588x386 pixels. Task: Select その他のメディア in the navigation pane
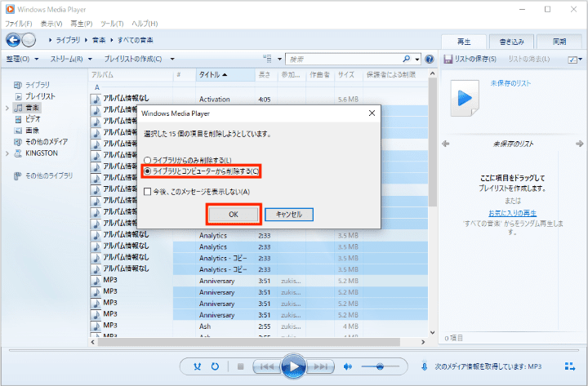tap(47, 142)
